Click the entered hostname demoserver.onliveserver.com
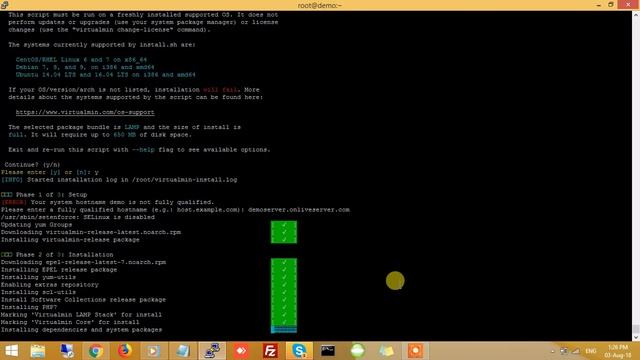Image resolution: width=640 pixels, height=360 pixels. tap(299, 209)
